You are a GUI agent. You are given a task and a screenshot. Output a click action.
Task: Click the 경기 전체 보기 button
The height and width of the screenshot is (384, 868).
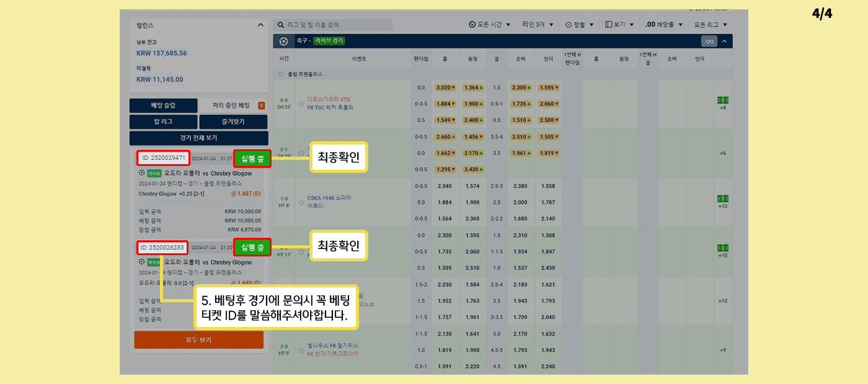pyautogui.click(x=198, y=138)
